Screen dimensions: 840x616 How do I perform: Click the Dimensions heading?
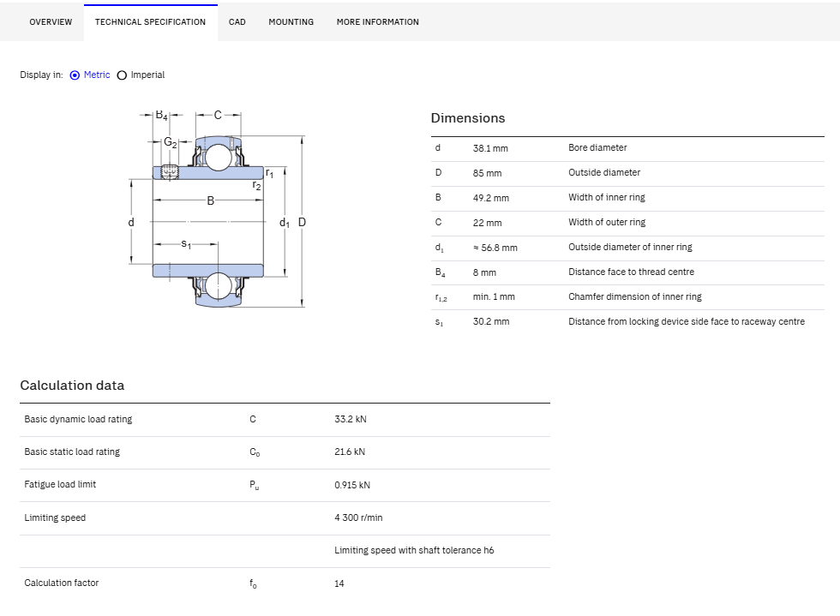click(468, 118)
